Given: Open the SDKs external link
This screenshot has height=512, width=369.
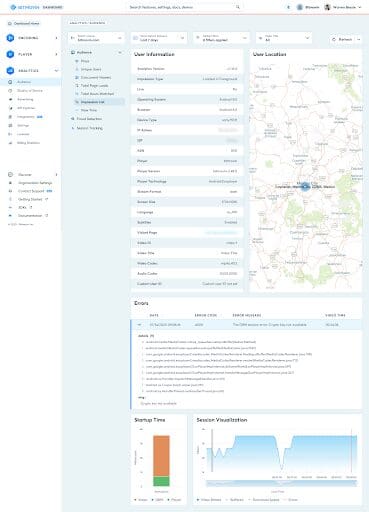Looking at the screenshot, I should (x=22, y=207).
